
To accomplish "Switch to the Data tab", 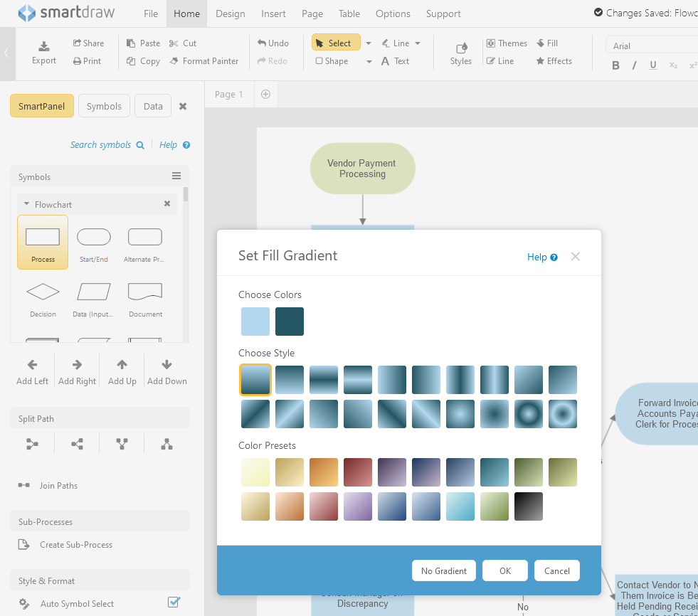I will pyautogui.click(x=153, y=106).
